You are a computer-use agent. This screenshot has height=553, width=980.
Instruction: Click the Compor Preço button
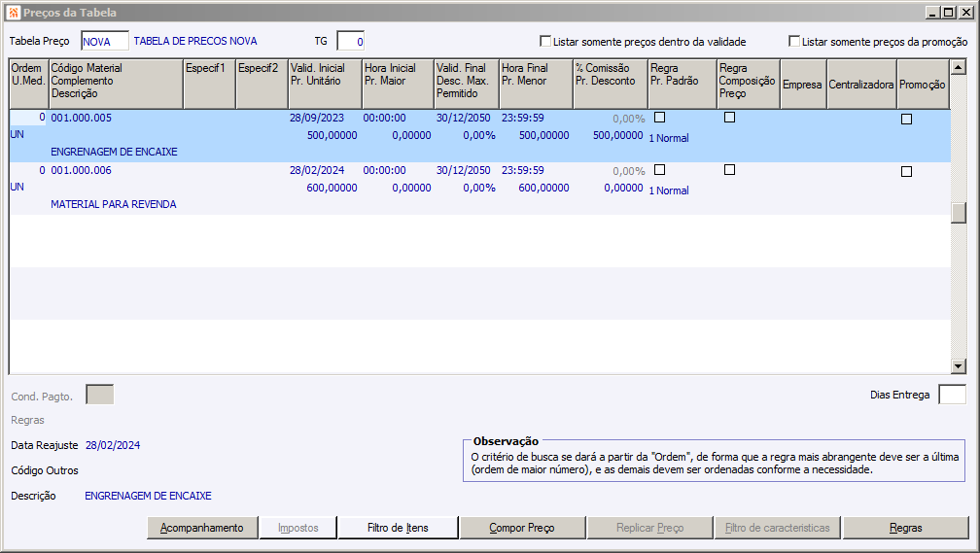pyautogui.click(x=521, y=528)
